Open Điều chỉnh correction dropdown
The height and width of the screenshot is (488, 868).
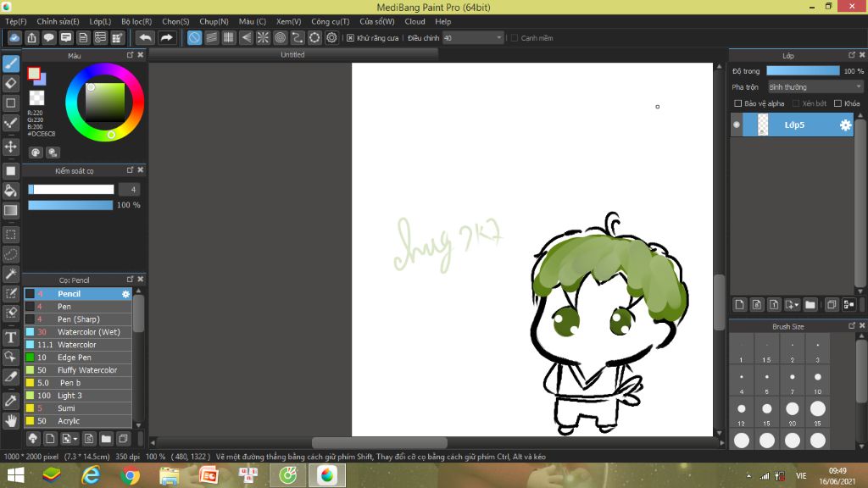[x=473, y=37]
